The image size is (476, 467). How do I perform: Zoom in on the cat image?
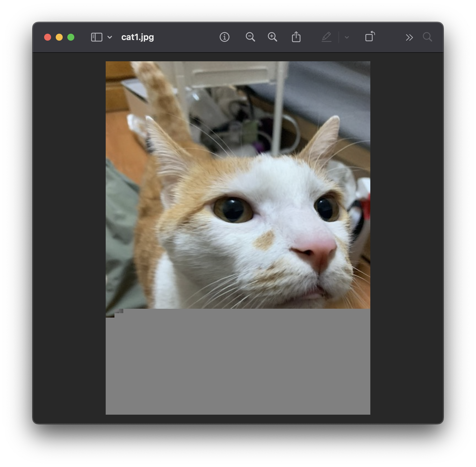pyautogui.click(x=272, y=37)
